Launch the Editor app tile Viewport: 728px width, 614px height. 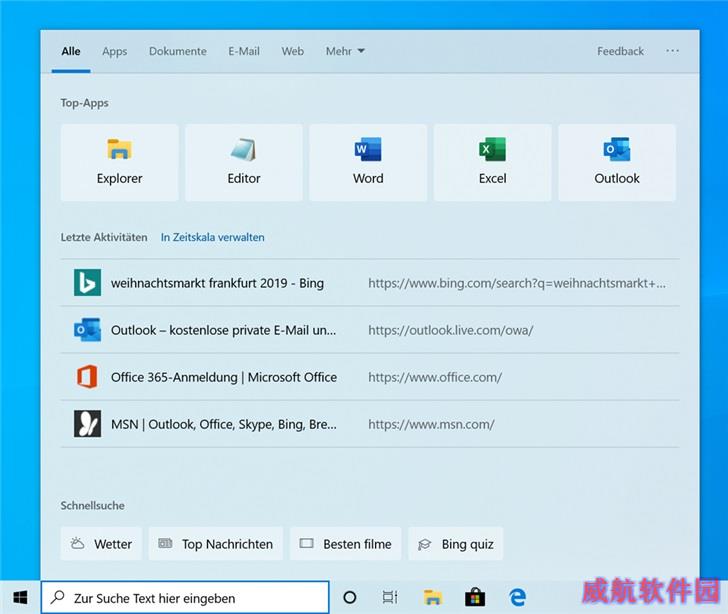(x=244, y=163)
